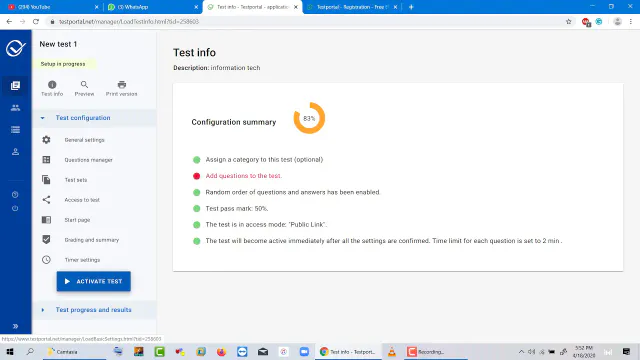Open the VLC cone taskbar icon

[391, 351]
